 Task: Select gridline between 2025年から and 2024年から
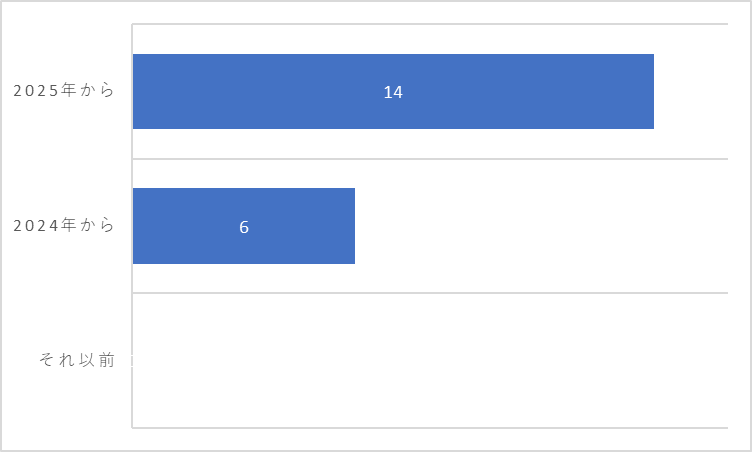pos(430,158)
